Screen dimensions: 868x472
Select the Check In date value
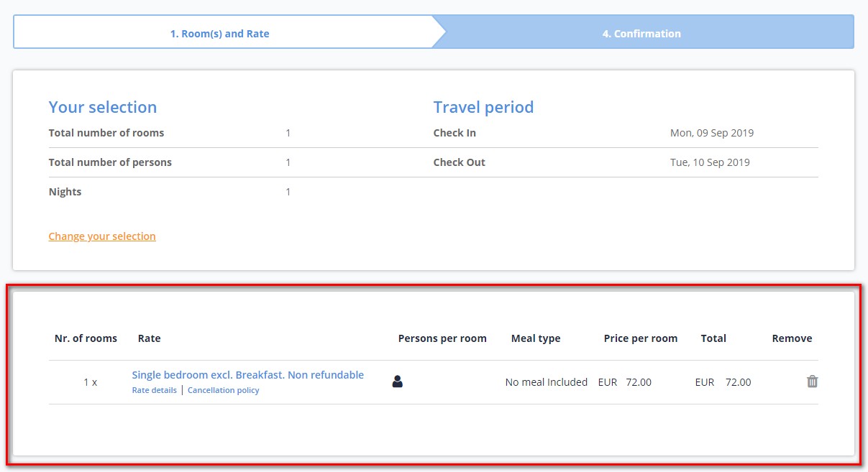coord(711,133)
